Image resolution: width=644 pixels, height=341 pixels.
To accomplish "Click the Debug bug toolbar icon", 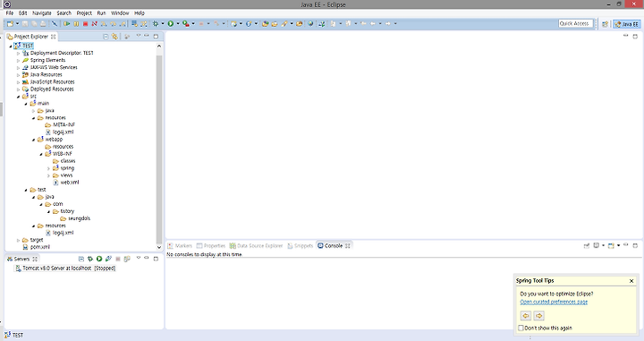I will [156, 24].
